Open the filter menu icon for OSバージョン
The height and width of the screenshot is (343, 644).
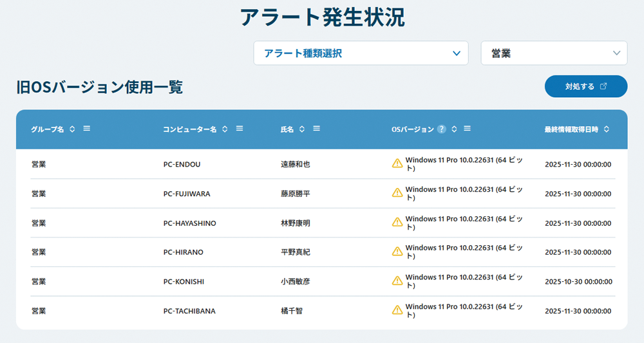(x=468, y=129)
